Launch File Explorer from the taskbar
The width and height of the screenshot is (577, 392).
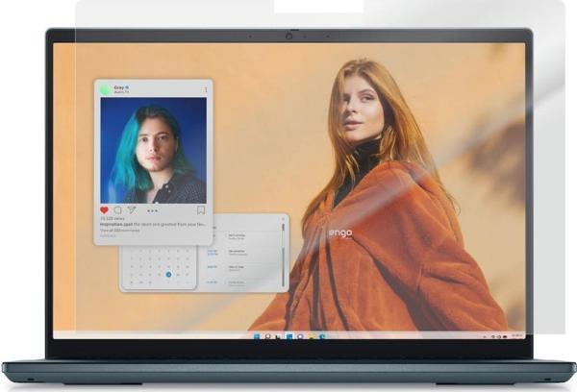coord(312,336)
